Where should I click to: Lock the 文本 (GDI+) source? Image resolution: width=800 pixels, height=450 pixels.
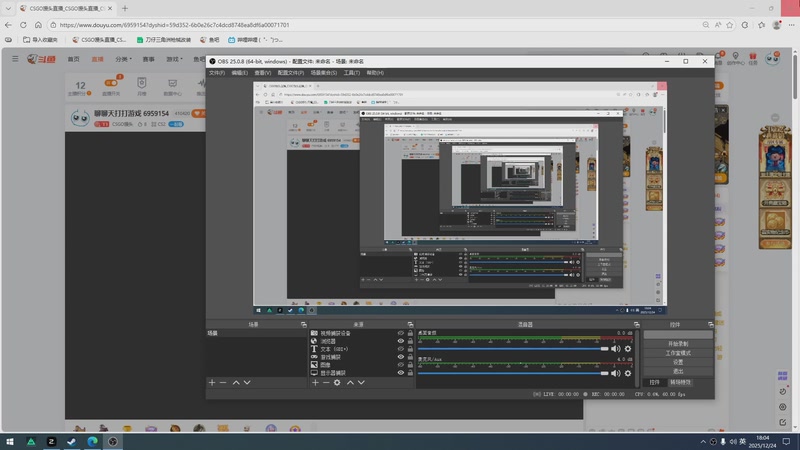pyautogui.click(x=410, y=349)
